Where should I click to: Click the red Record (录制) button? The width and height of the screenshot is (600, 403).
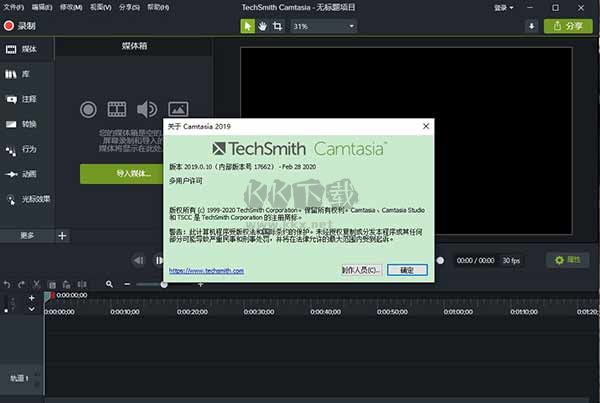click(20, 26)
